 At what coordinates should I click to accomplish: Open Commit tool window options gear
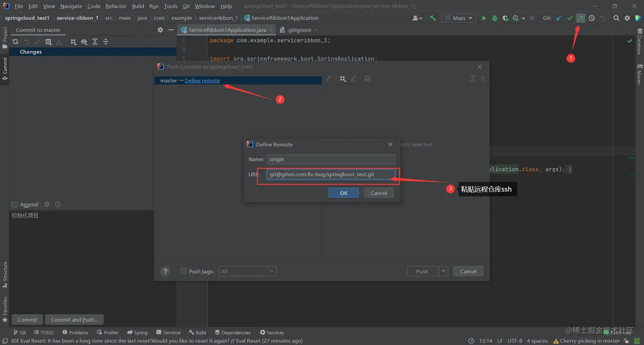pos(160,30)
